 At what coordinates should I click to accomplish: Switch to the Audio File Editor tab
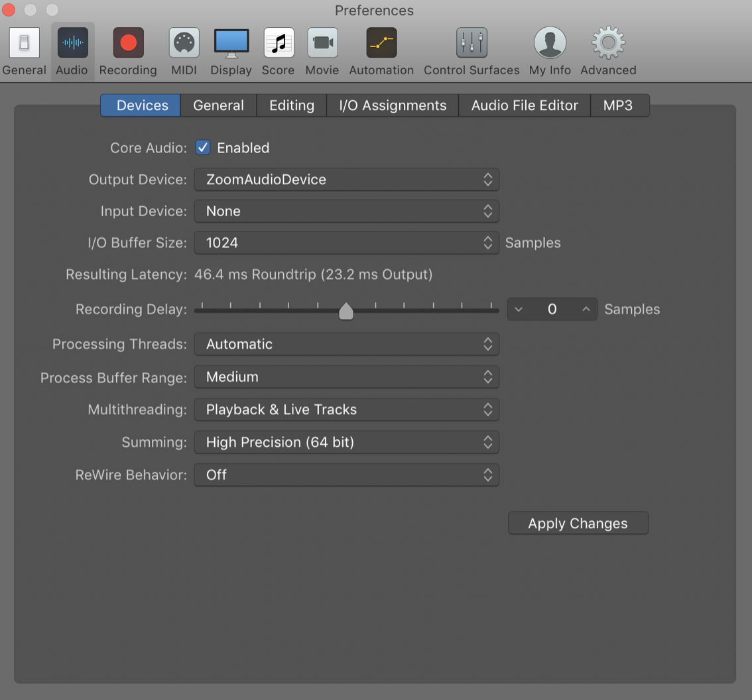pyautogui.click(x=525, y=105)
